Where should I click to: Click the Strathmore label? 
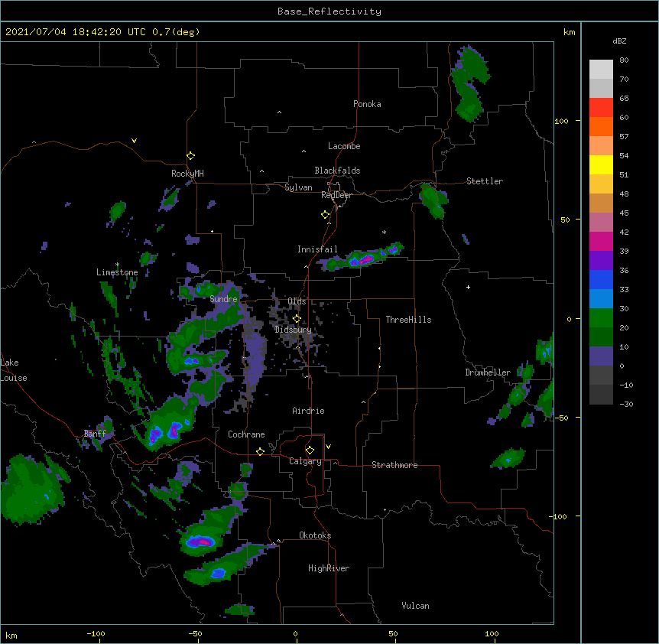pos(394,465)
